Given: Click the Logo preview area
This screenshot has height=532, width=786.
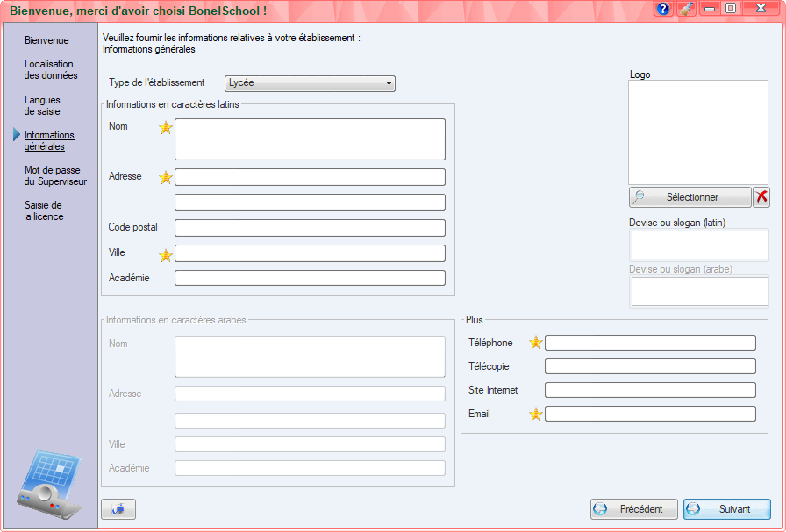Looking at the screenshot, I should (698, 132).
